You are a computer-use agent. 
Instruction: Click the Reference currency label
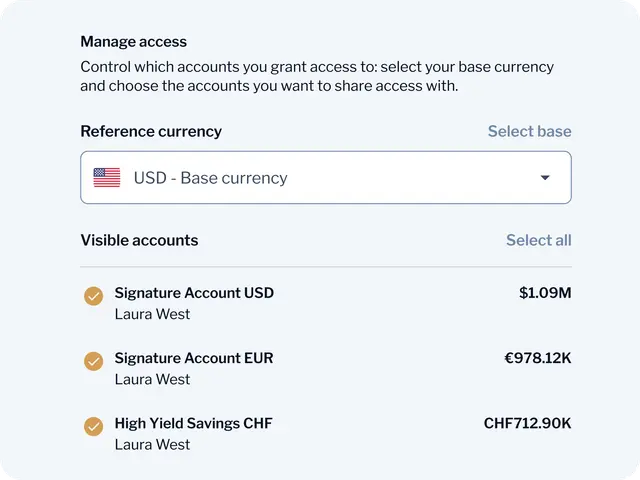tap(151, 131)
